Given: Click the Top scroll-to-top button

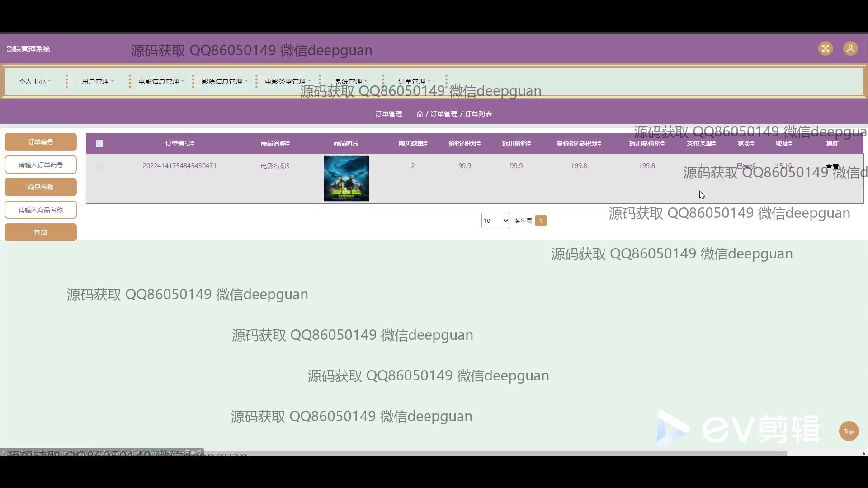Looking at the screenshot, I should click(849, 431).
